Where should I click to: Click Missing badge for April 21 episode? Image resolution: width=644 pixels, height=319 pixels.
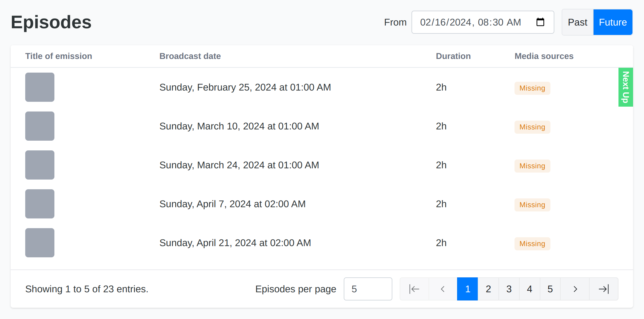[532, 244]
